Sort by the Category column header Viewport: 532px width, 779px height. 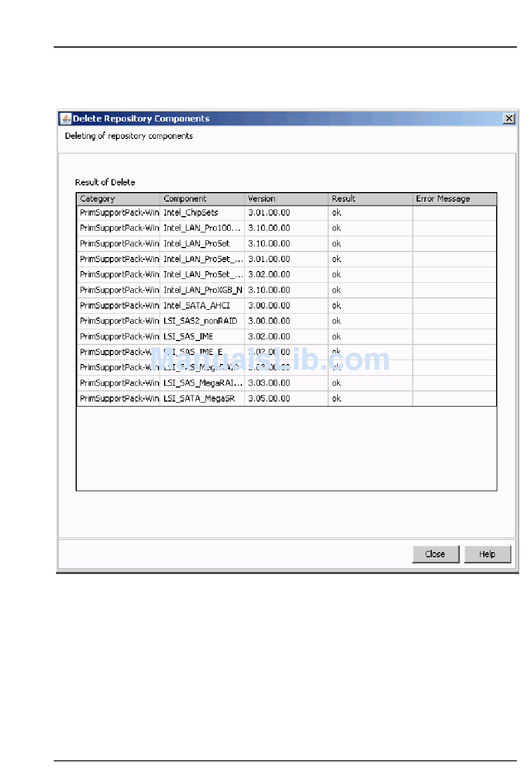coord(118,199)
